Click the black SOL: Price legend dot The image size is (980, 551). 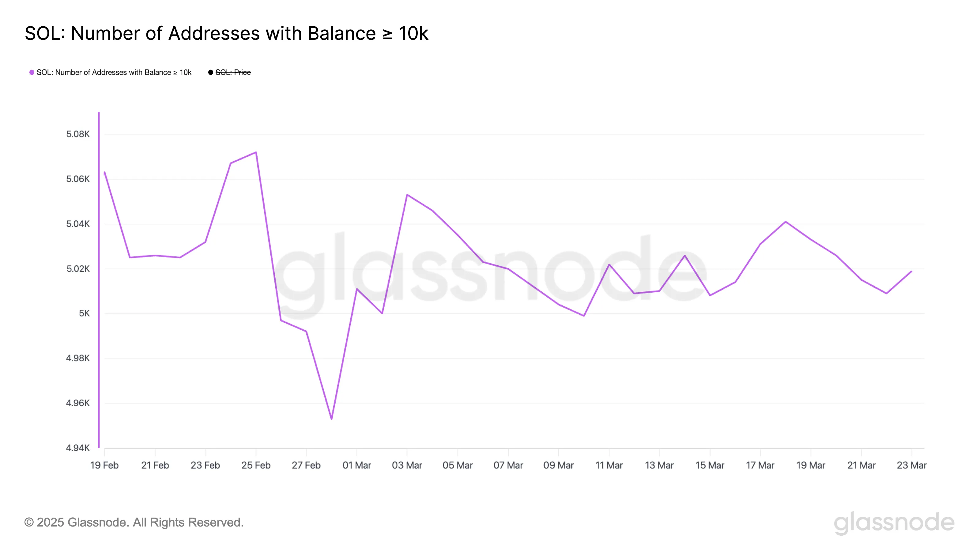click(210, 72)
